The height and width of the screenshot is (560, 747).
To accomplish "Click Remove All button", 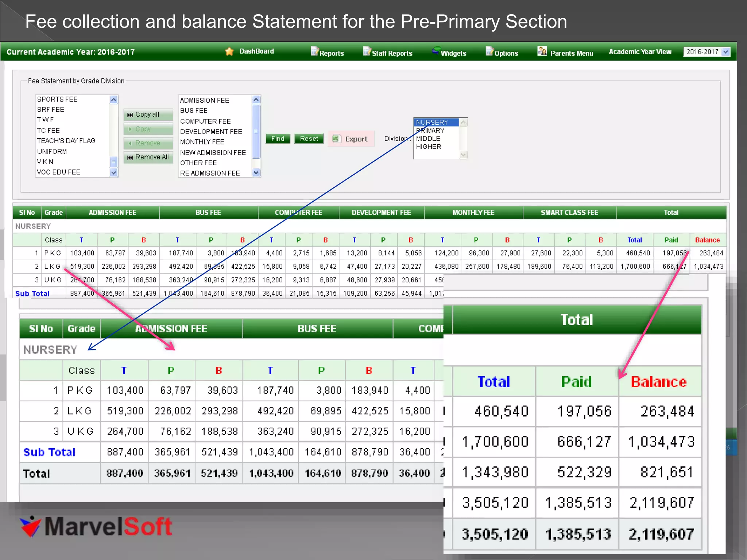I will 148,157.
